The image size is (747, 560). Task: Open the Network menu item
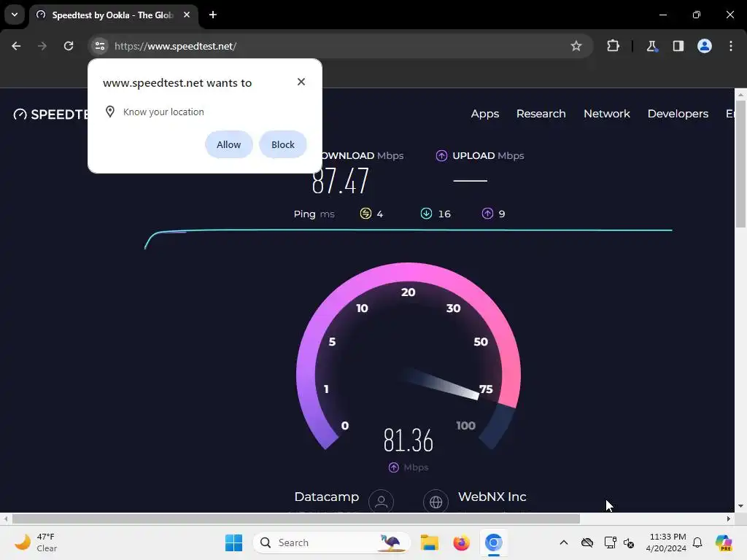(607, 114)
